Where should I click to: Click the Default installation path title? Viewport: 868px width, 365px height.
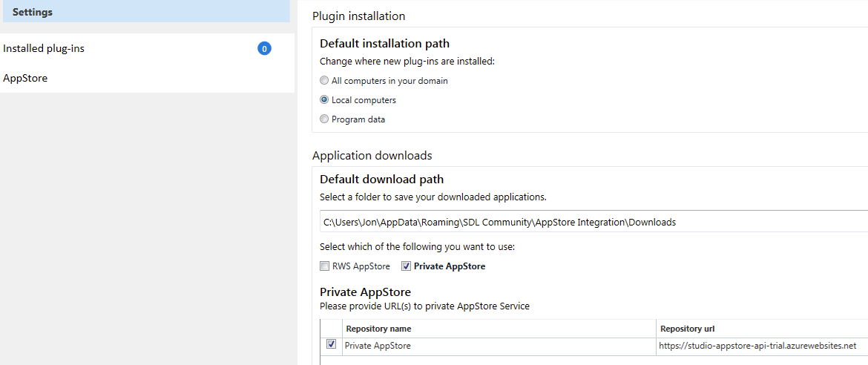point(385,43)
